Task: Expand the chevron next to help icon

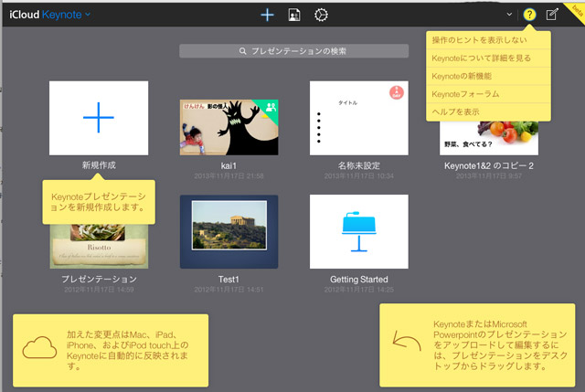Action: coord(509,15)
